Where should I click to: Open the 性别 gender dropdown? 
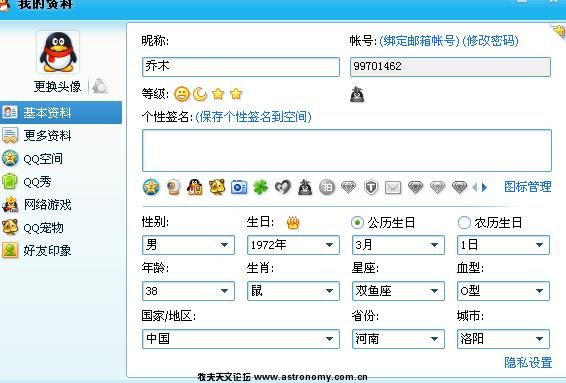pyautogui.click(x=188, y=245)
